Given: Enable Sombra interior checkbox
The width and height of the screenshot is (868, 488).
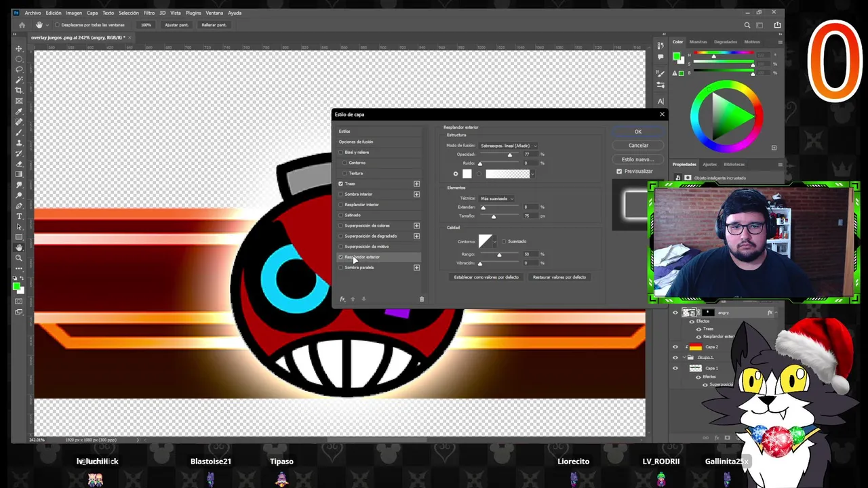Looking at the screenshot, I should coord(341,195).
